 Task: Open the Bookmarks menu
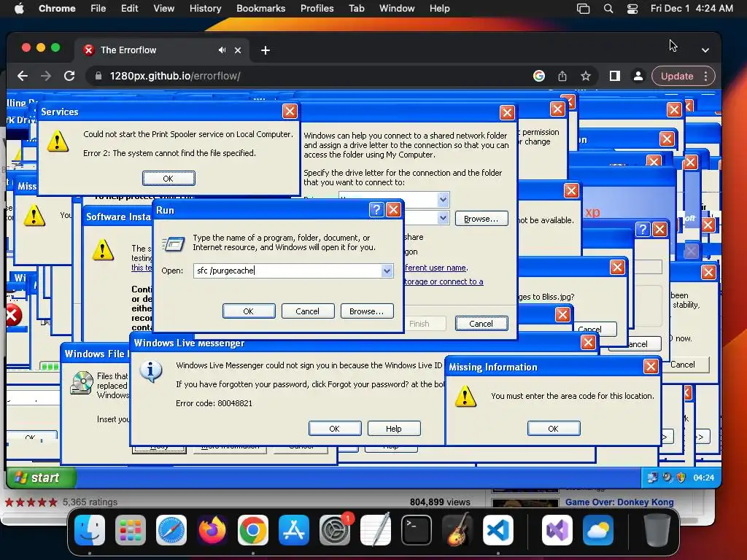tap(261, 9)
